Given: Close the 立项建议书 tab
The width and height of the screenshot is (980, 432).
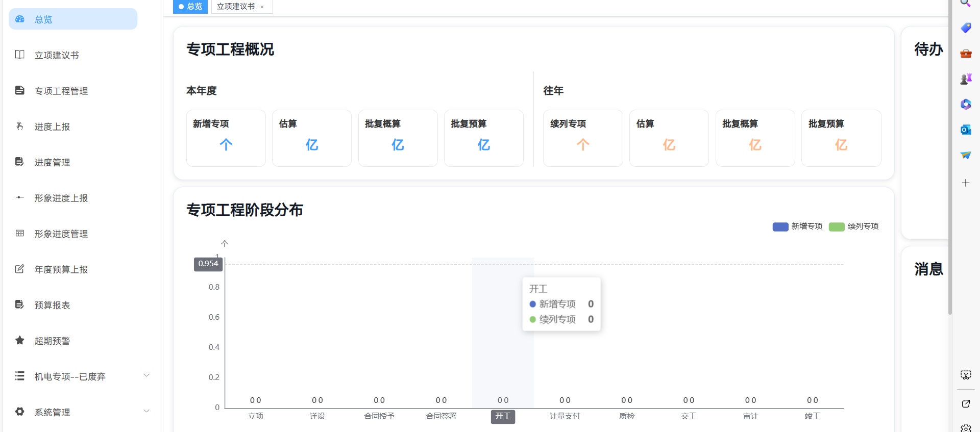Looking at the screenshot, I should [262, 7].
